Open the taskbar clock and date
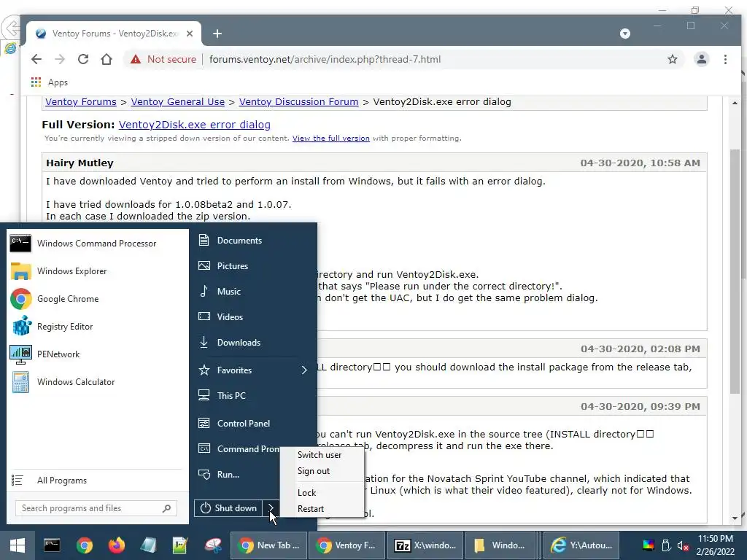The height and width of the screenshot is (560, 747). [715, 545]
